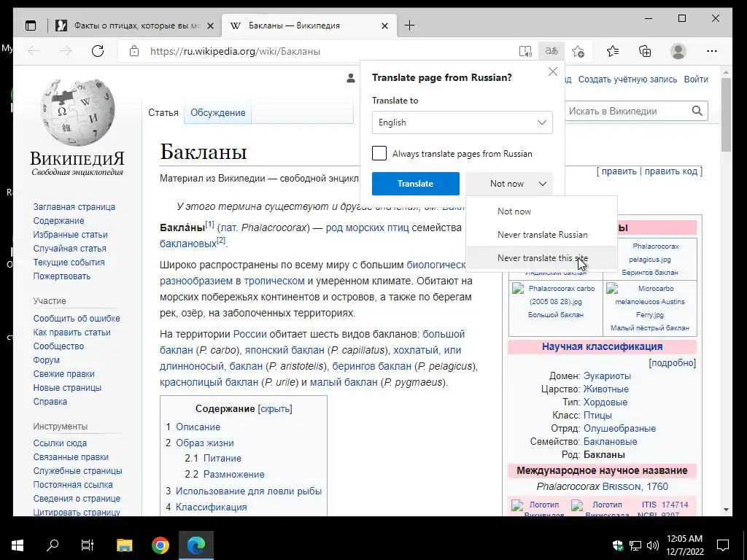Image resolution: width=747 pixels, height=560 pixels.
Task: Add this page to favorites star icon
Action: 578,51
